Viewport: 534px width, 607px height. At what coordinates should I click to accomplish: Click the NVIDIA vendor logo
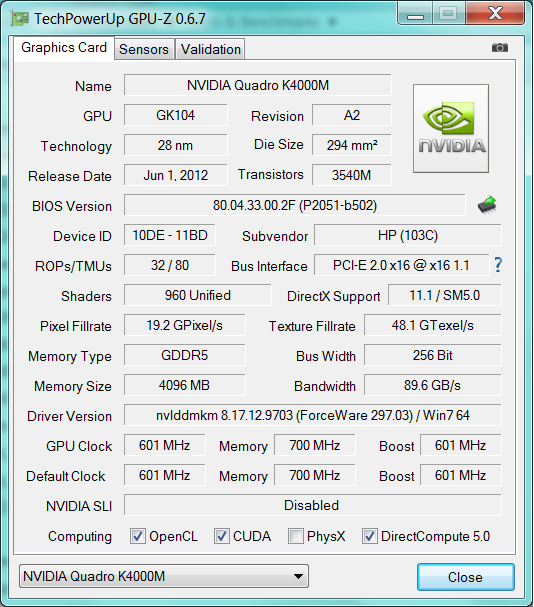point(451,129)
